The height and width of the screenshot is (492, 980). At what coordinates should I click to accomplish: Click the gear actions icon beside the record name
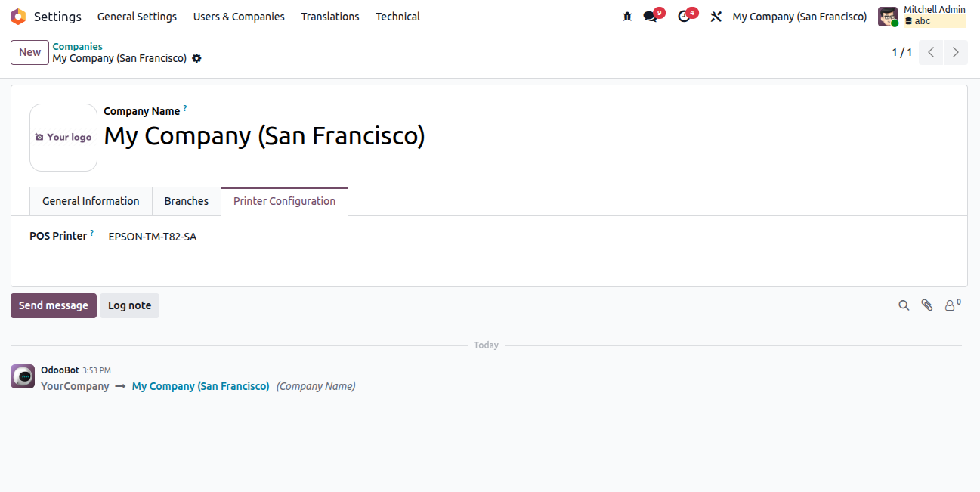[196, 58]
